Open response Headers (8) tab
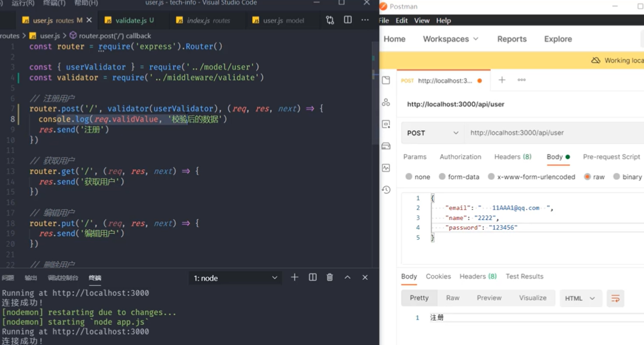 [x=478, y=276]
